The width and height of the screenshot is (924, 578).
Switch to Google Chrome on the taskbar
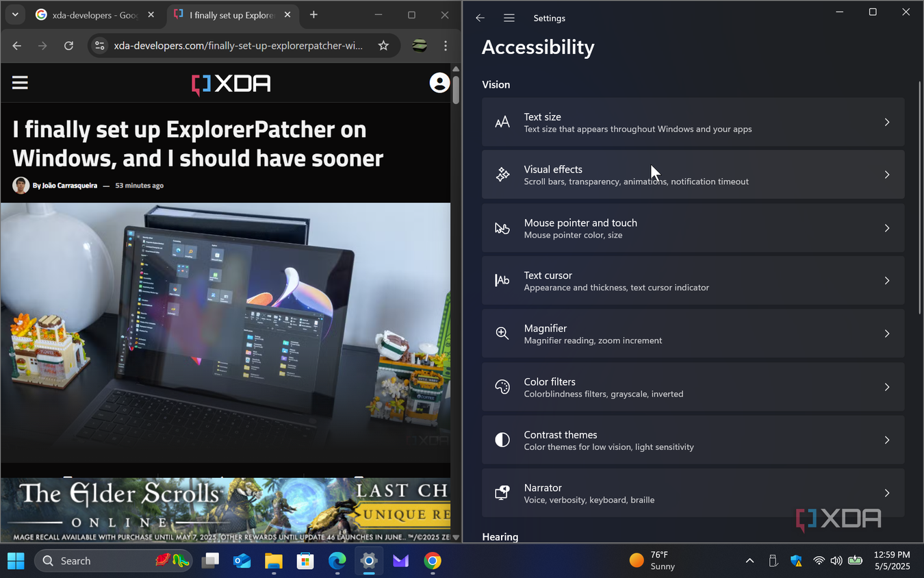point(432,561)
